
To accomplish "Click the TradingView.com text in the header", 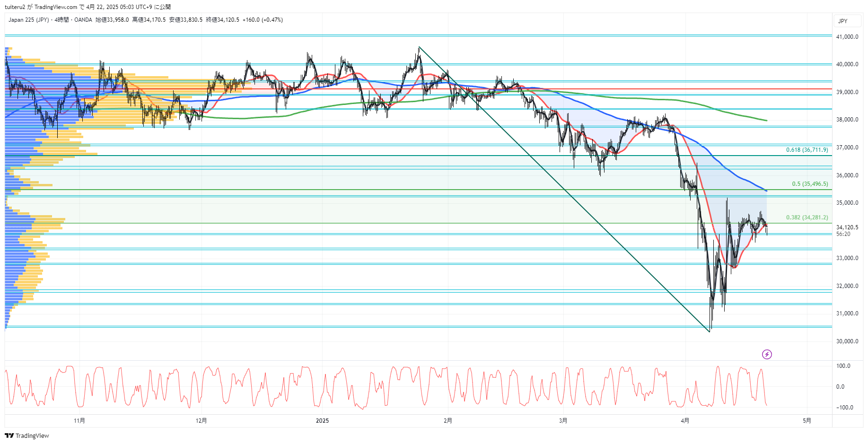I will 55,7.
